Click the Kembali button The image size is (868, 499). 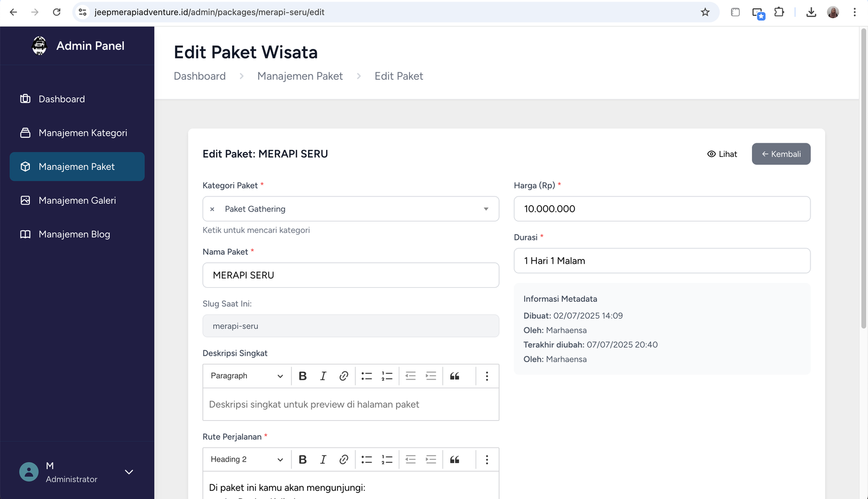(781, 154)
